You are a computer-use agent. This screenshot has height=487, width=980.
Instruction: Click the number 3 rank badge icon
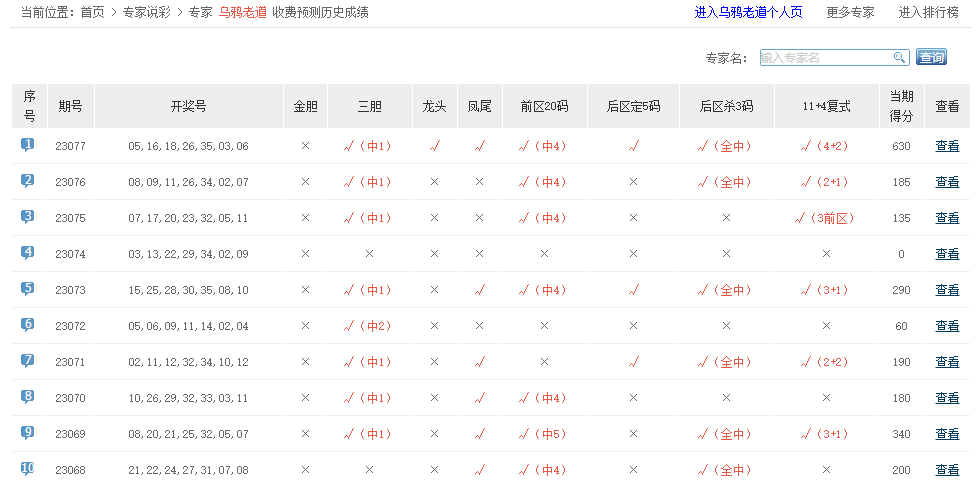click(28, 217)
